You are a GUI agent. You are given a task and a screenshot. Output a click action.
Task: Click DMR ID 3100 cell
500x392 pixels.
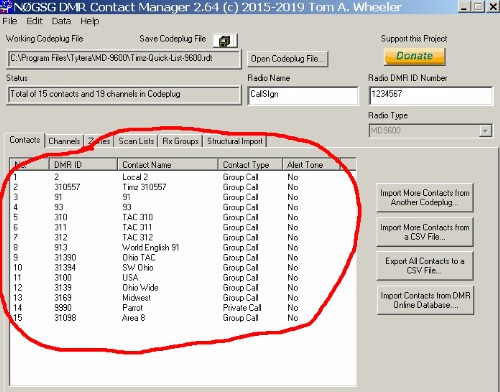63,277
